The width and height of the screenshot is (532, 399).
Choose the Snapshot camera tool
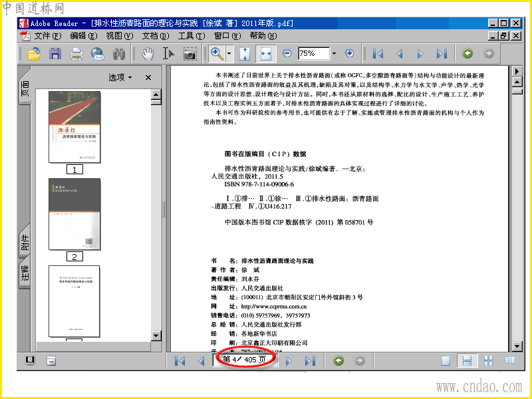(x=190, y=54)
